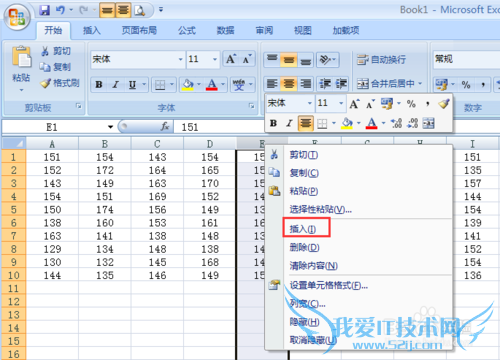Viewport: 500px width, 360px height.
Task: Click the Office button orb
Action: tap(17, 17)
